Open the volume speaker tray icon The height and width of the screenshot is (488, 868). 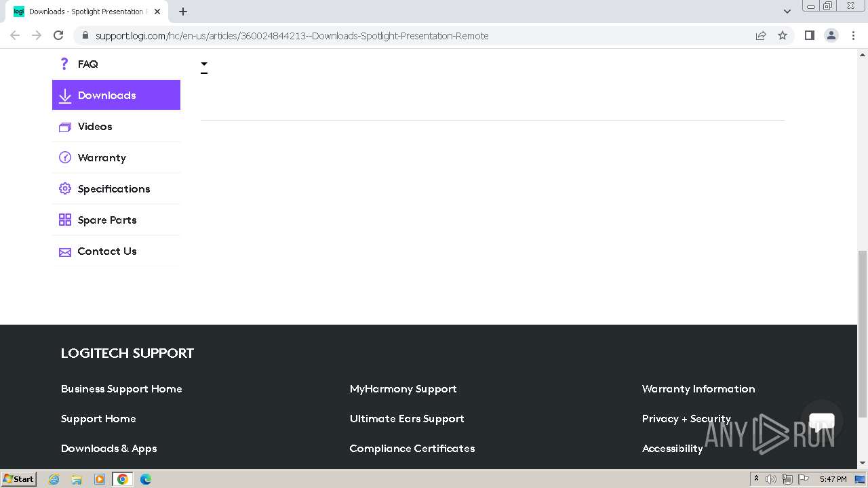click(x=771, y=479)
